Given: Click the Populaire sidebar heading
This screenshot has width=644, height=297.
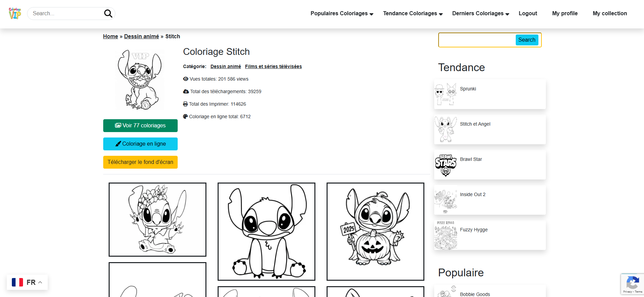Looking at the screenshot, I should [461, 273].
